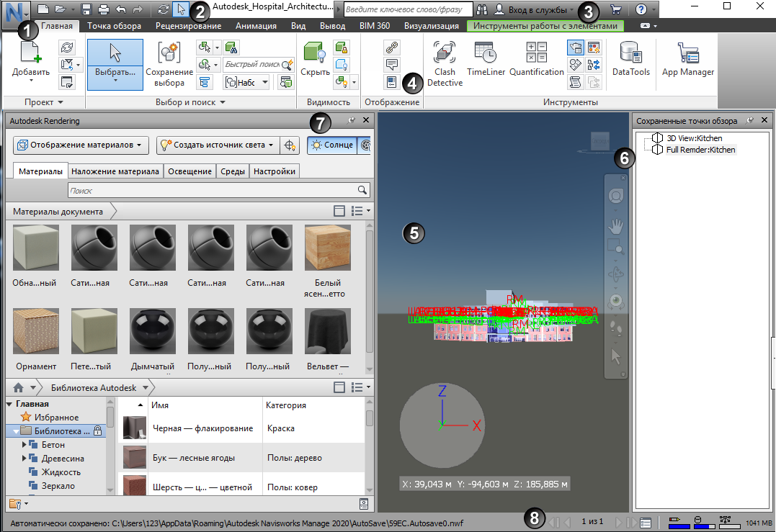Activate the Select (Выбрать) tool
Viewport: 776px width, 532px height.
115,64
